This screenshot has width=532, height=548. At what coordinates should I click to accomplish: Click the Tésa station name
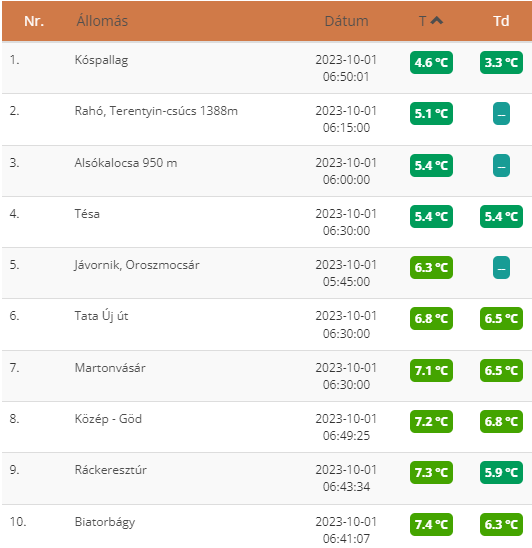87,214
